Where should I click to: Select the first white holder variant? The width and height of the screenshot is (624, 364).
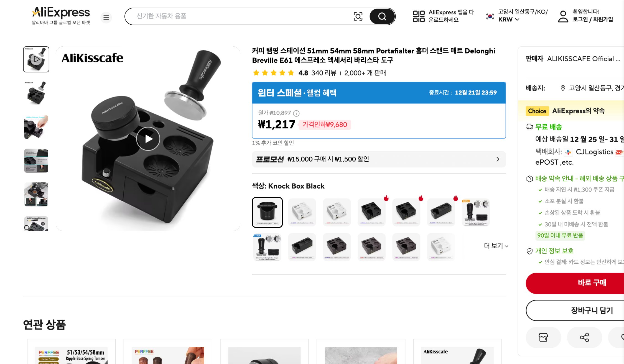pyautogui.click(x=302, y=212)
